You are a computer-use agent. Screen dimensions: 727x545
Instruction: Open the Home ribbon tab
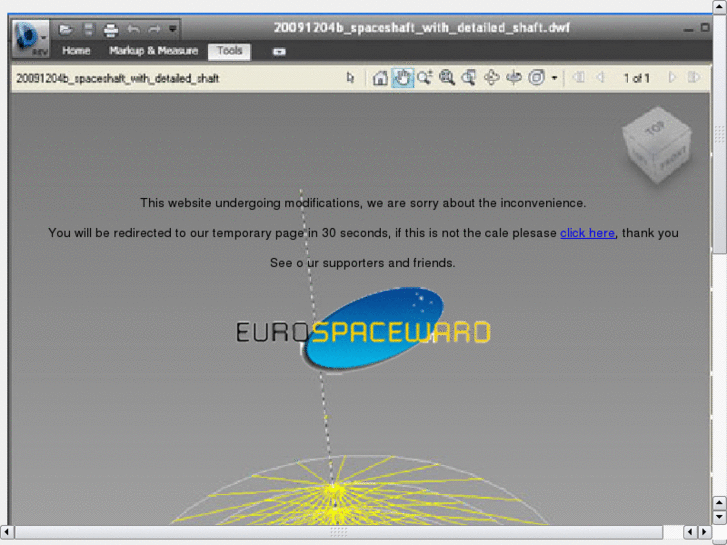pyautogui.click(x=76, y=51)
